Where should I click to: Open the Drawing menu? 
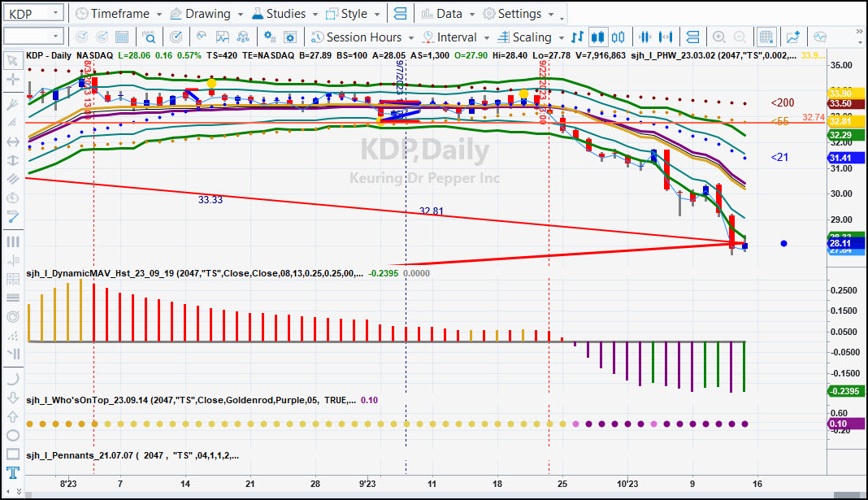206,13
